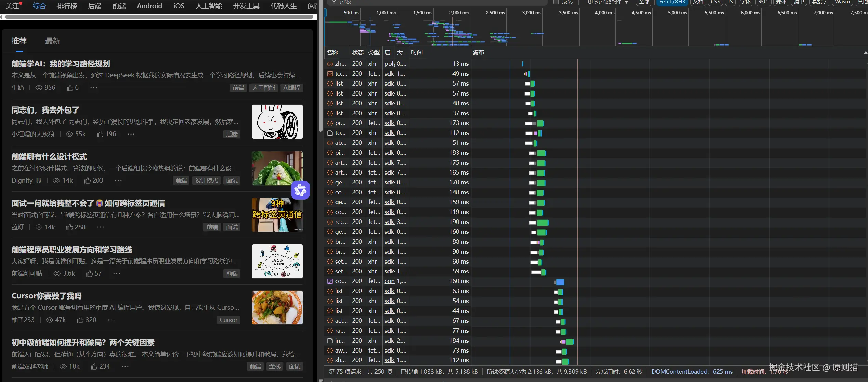Click the tcc request row icon
Image resolution: width=868 pixels, height=382 pixels.
click(x=330, y=74)
